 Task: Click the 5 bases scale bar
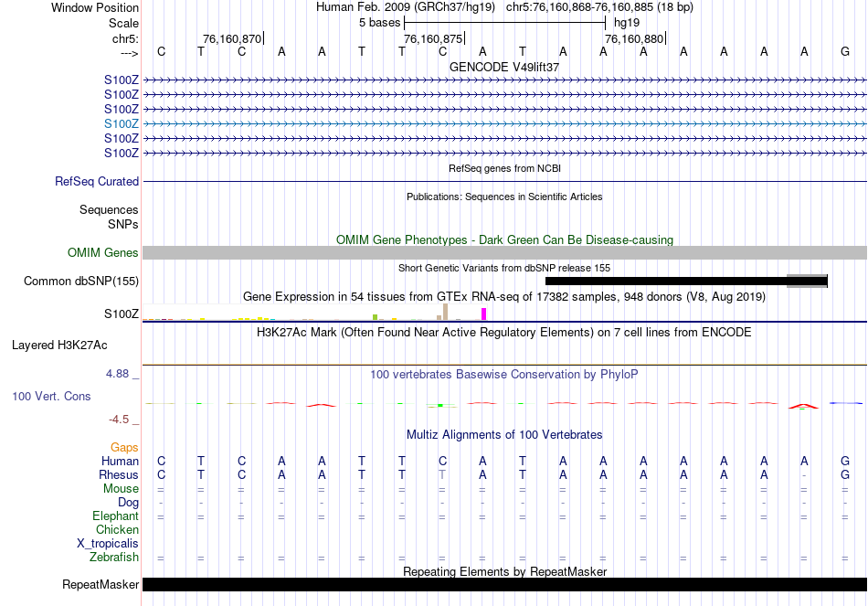pyautogui.click(x=505, y=23)
